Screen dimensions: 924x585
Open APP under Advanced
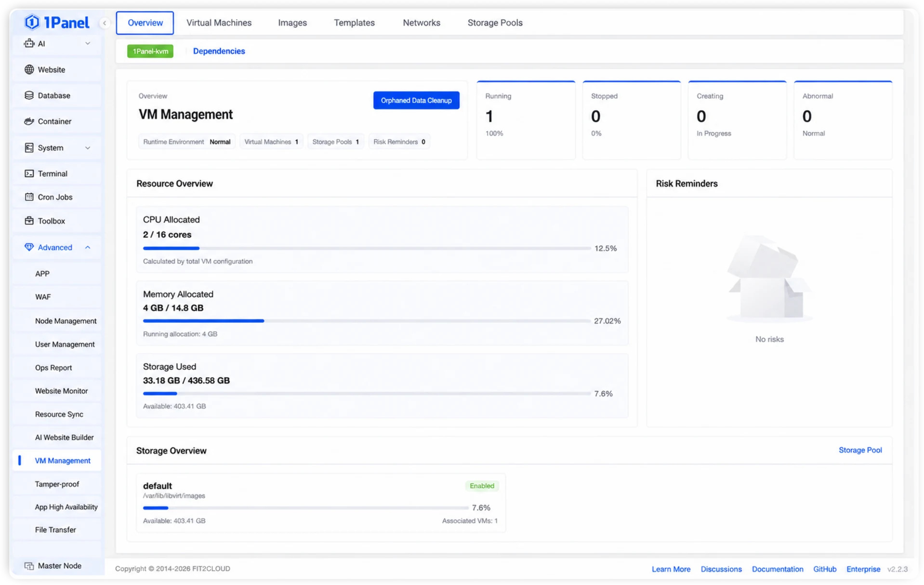coord(57,274)
